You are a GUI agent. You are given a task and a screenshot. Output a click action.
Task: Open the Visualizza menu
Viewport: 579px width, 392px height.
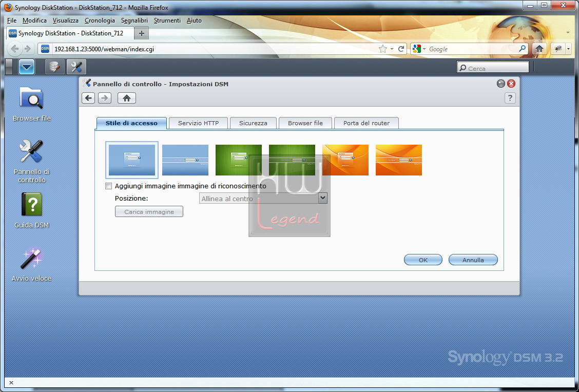click(65, 21)
